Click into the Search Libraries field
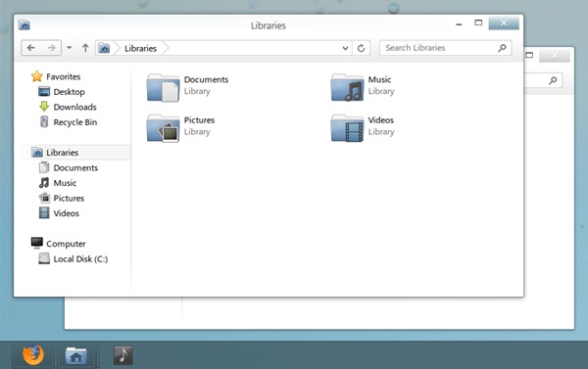This screenshot has height=369, width=588. point(439,48)
